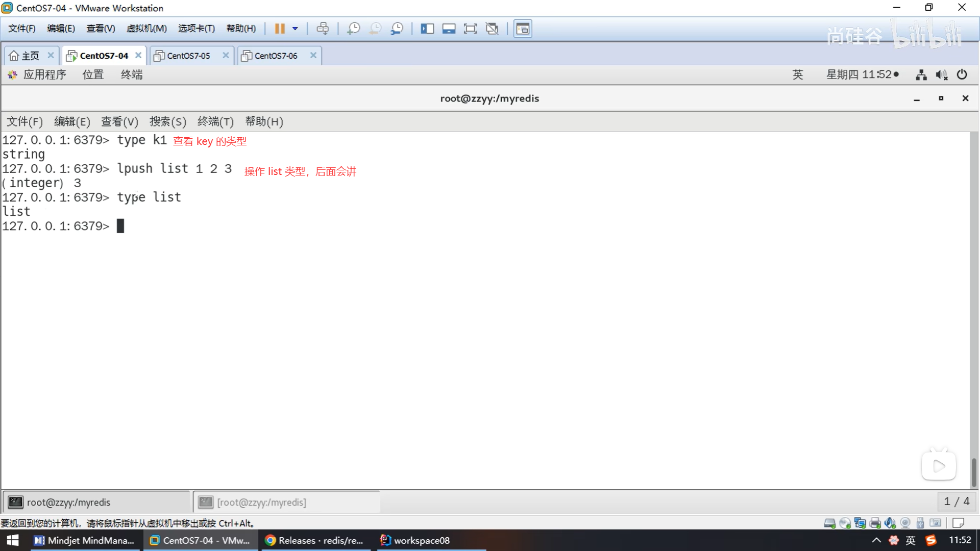Toggle Unity mode icon
Image resolution: width=980 pixels, height=551 pixels.
tap(492, 29)
